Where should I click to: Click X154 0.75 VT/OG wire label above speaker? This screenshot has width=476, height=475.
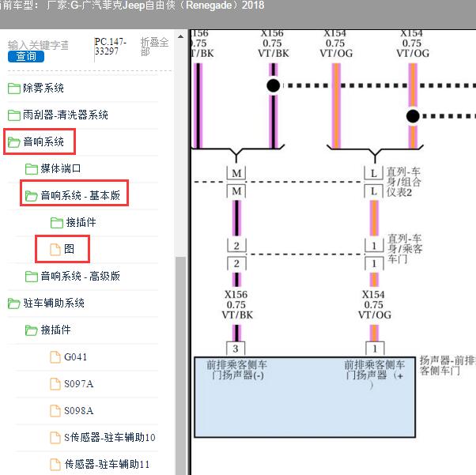374,305
